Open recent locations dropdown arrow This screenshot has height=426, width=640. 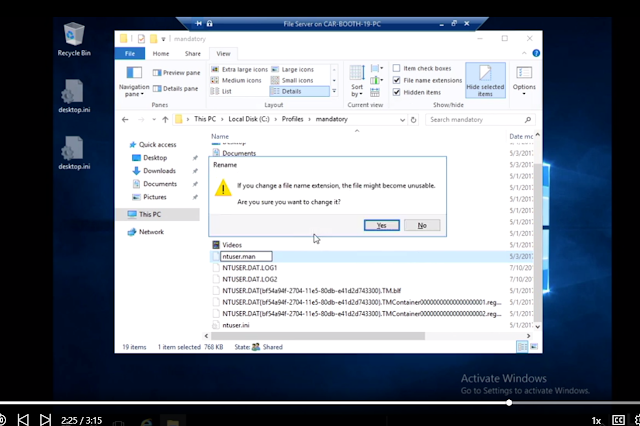pos(154,120)
